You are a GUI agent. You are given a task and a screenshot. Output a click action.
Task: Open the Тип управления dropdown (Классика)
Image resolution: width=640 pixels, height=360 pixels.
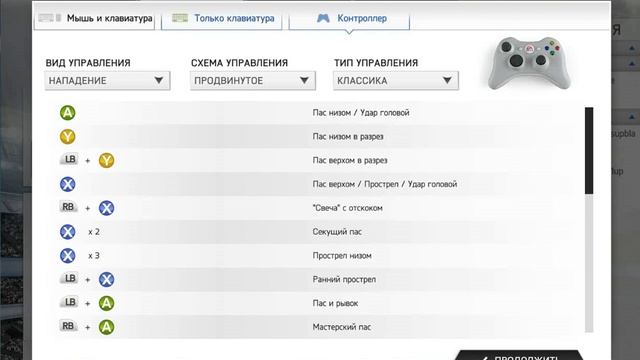pyautogui.click(x=396, y=81)
